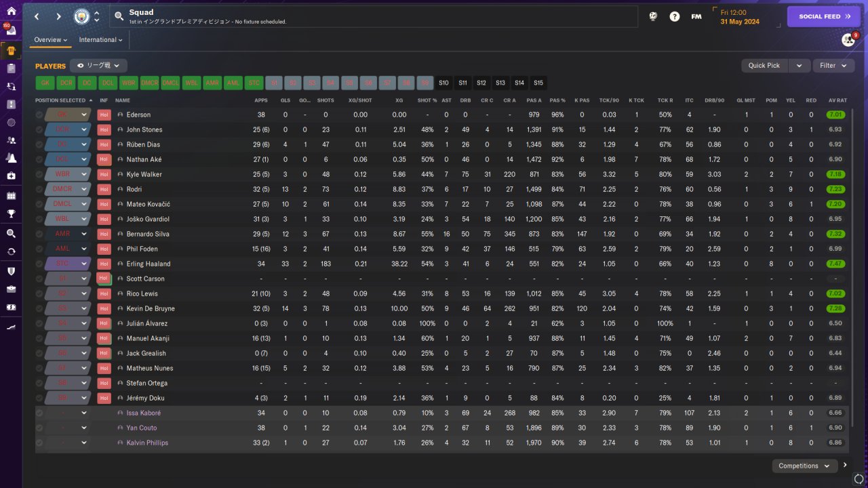Screen dimensions: 868x488
Task: Open the Staff icon in sidebar
Action: click(11, 140)
